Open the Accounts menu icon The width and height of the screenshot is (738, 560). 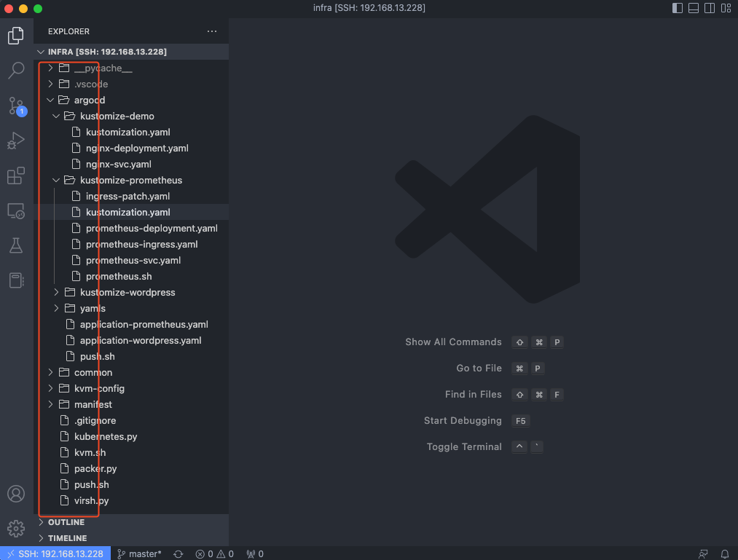[x=16, y=494]
